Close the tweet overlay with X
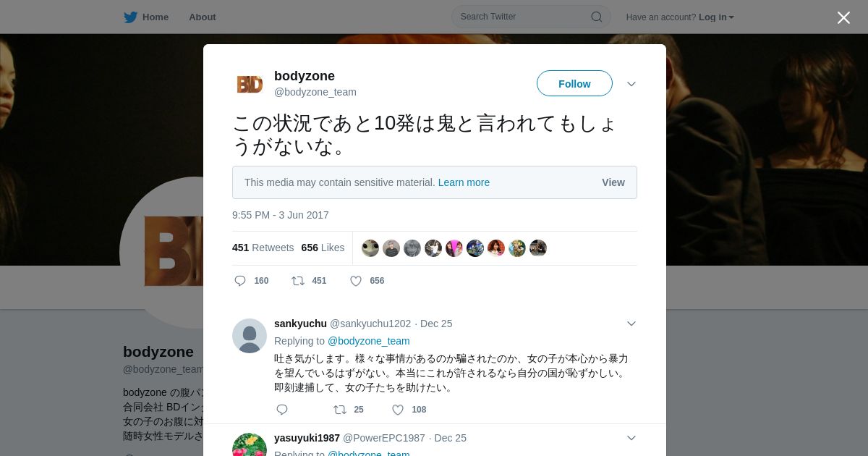868x456 pixels. [843, 17]
